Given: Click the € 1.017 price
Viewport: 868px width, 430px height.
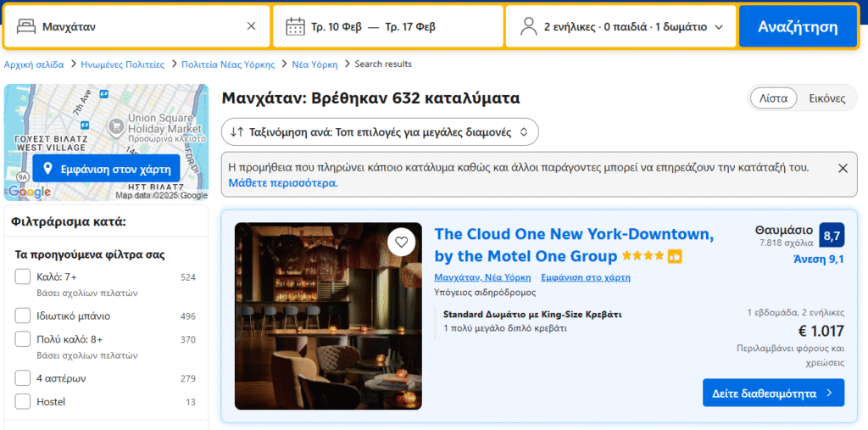Looking at the screenshot, I should tap(821, 332).
